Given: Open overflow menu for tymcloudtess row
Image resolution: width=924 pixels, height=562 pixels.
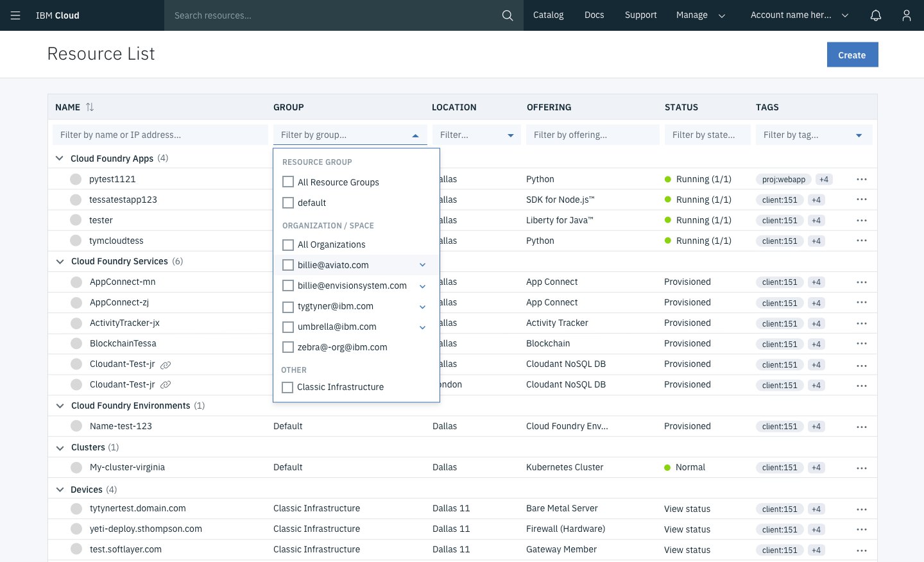Looking at the screenshot, I should point(862,241).
